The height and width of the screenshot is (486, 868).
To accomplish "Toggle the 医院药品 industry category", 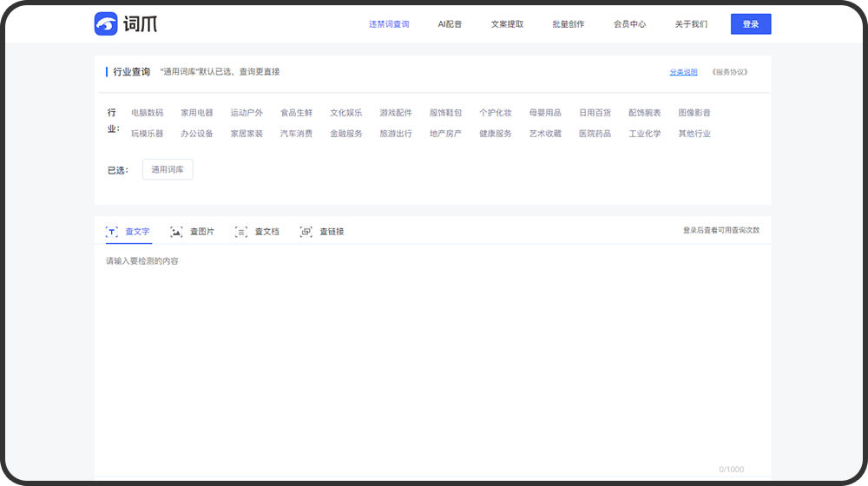I will 595,134.
